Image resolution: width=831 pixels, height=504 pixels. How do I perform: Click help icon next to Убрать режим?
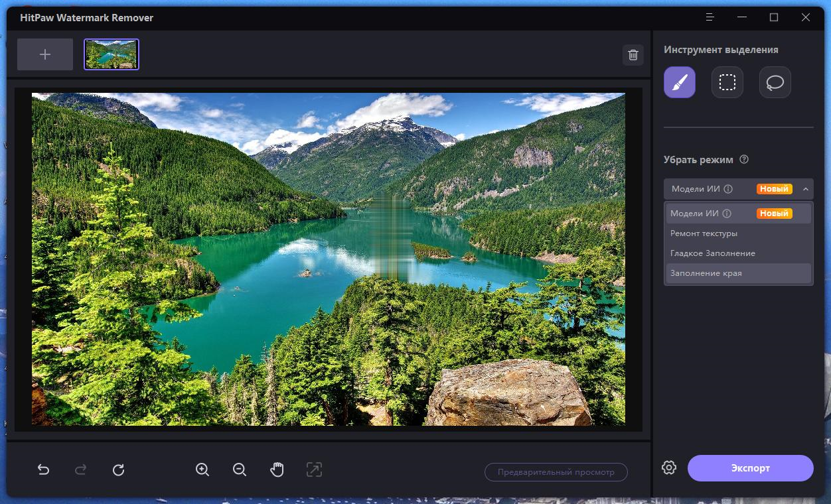[x=744, y=159]
